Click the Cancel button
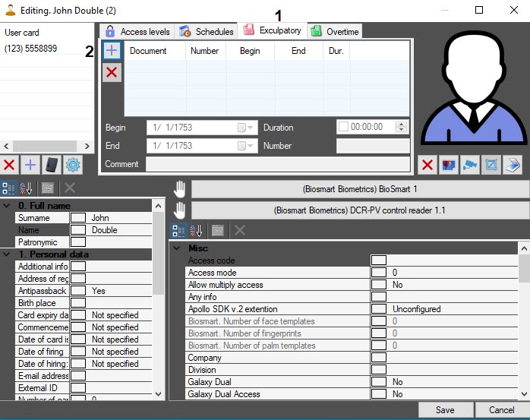 coord(502,410)
